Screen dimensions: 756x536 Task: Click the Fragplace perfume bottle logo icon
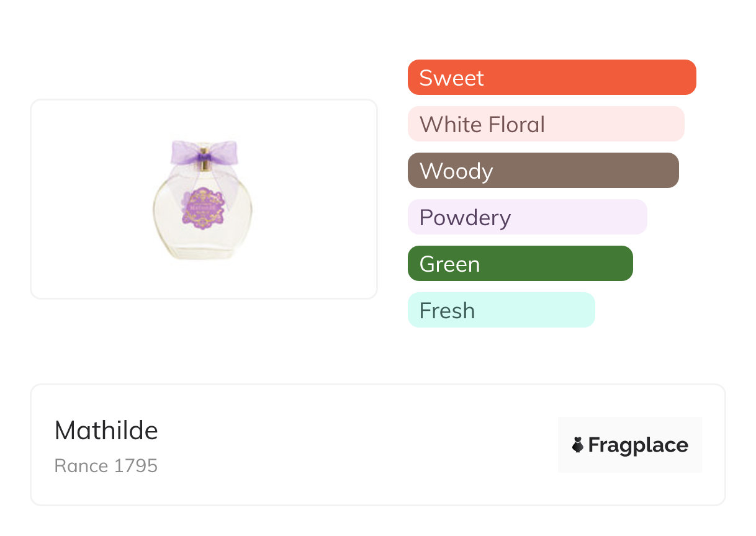578,445
